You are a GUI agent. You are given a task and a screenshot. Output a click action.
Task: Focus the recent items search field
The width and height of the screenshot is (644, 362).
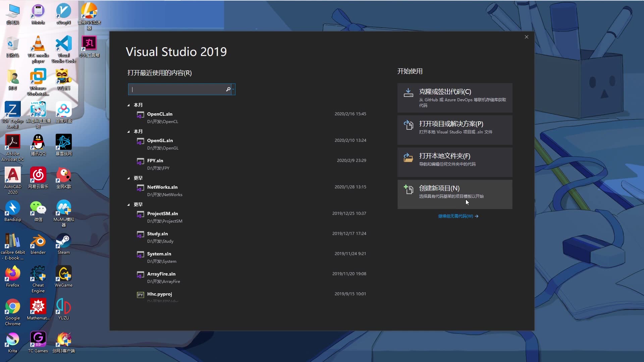tap(178, 89)
